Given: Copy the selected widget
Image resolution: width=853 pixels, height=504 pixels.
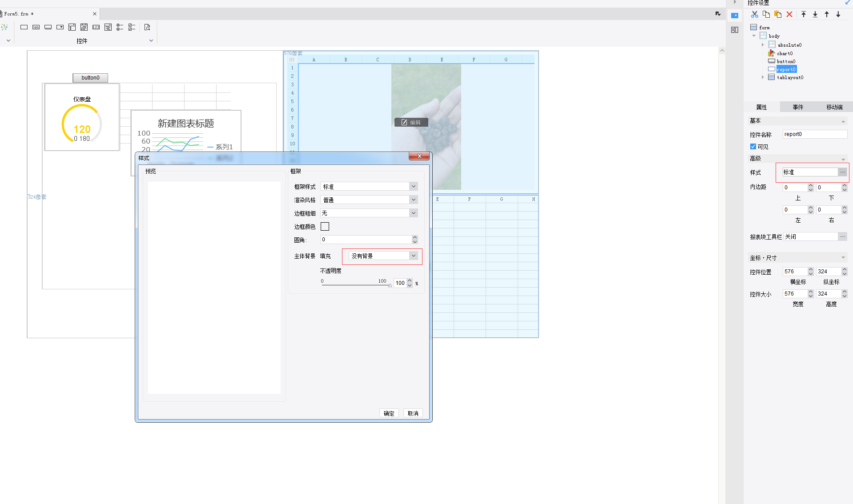Looking at the screenshot, I should (766, 14).
